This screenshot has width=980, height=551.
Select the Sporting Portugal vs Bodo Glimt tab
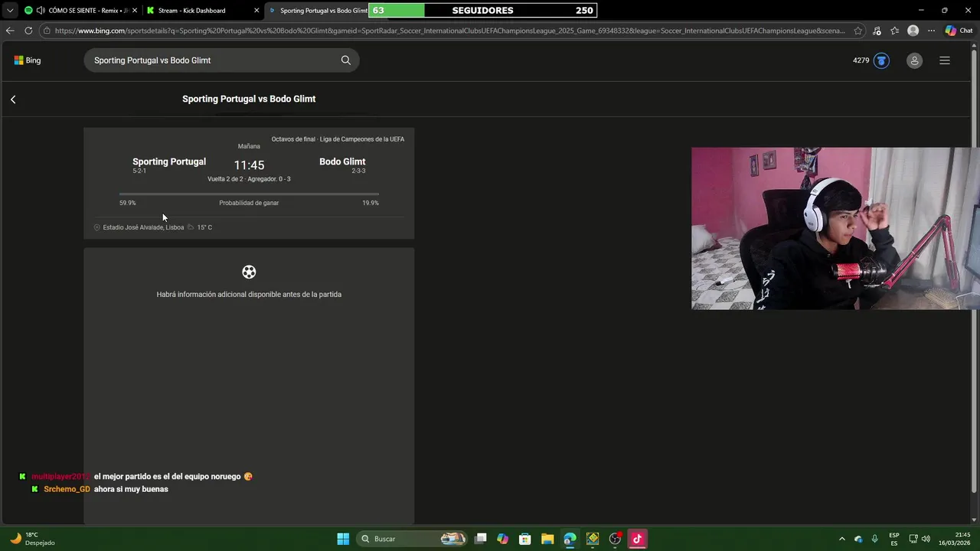pos(316,11)
